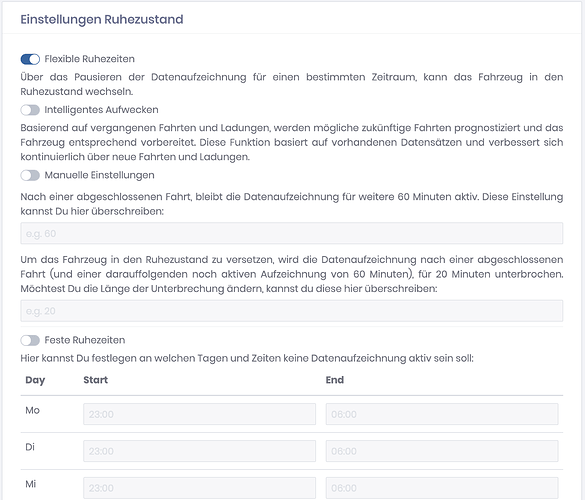585x500 pixels.
Task: Click the 'End' column header
Action: [x=335, y=380]
